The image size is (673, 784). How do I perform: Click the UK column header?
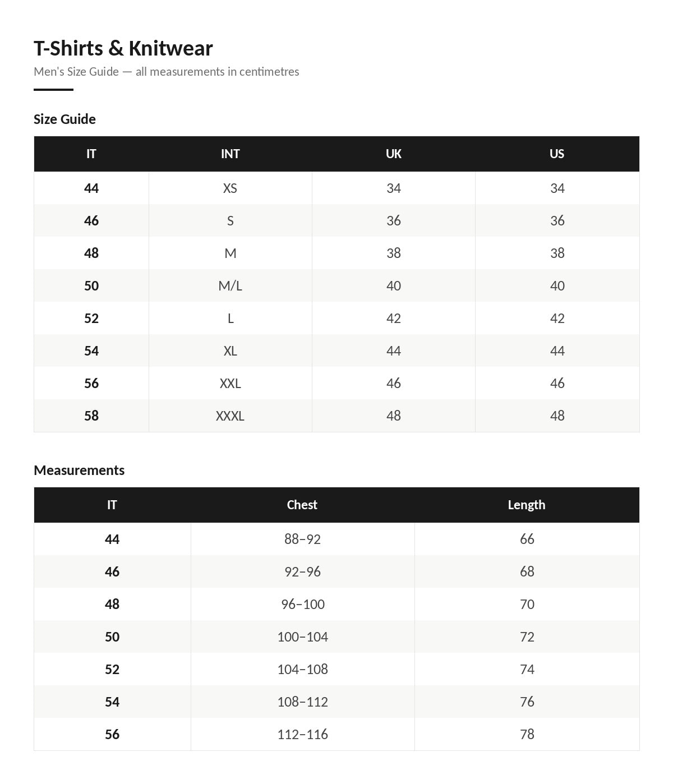[394, 154]
